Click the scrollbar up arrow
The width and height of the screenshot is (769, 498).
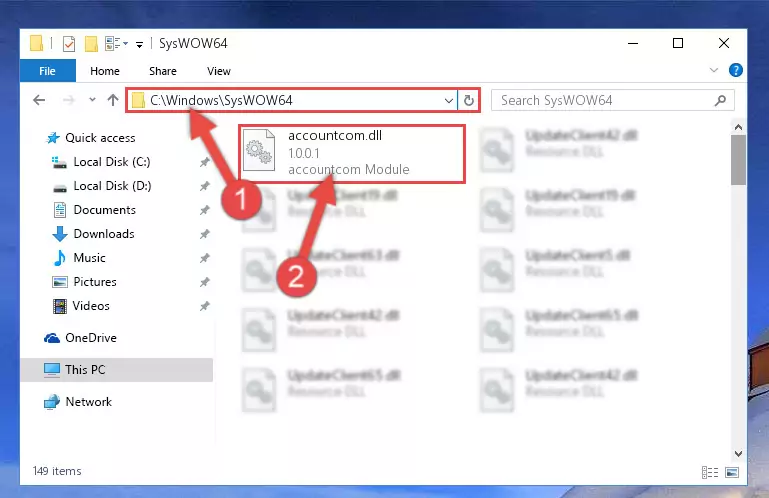pos(738,127)
